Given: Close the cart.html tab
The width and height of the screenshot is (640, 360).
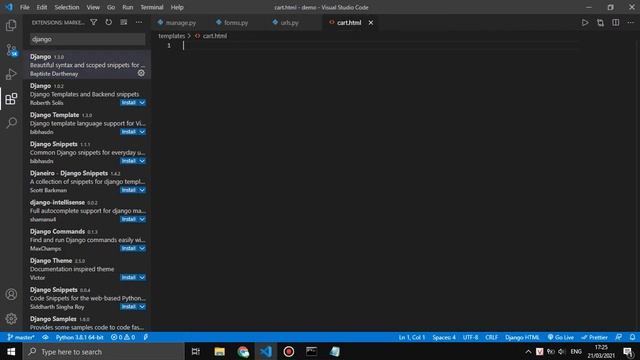Looking at the screenshot, I should click(x=371, y=22).
